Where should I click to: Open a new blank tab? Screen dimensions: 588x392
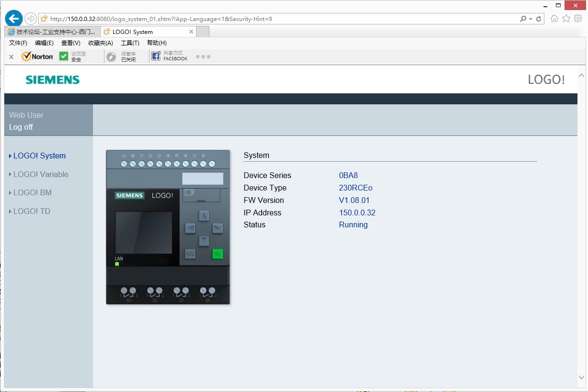coord(203,32)
